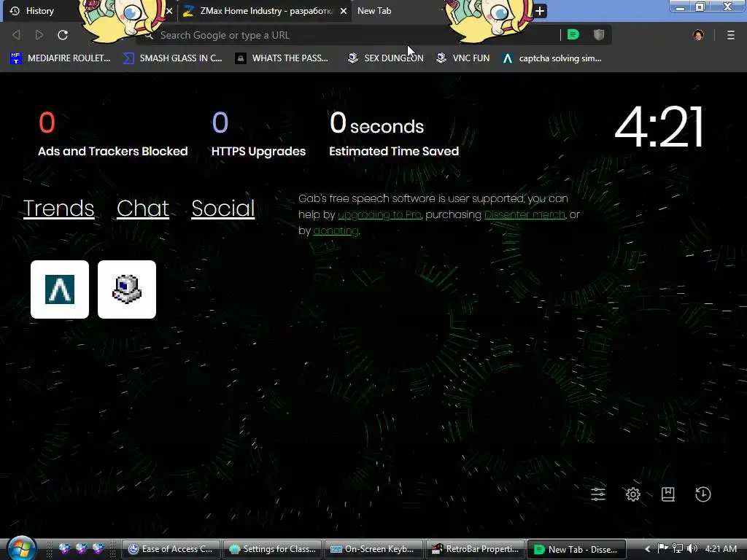The image size is (747, 560).
Task: Switch to Settings for Class... taskbar window
Action: (x=273, y=549)
